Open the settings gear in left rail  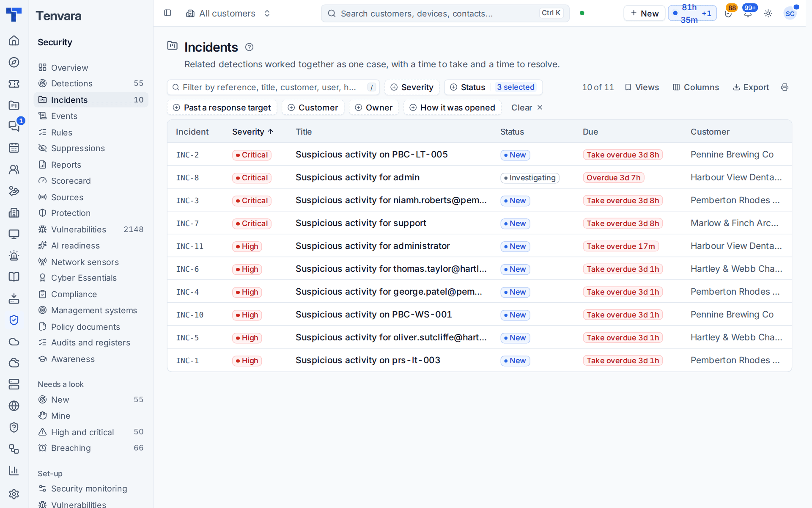14,494
